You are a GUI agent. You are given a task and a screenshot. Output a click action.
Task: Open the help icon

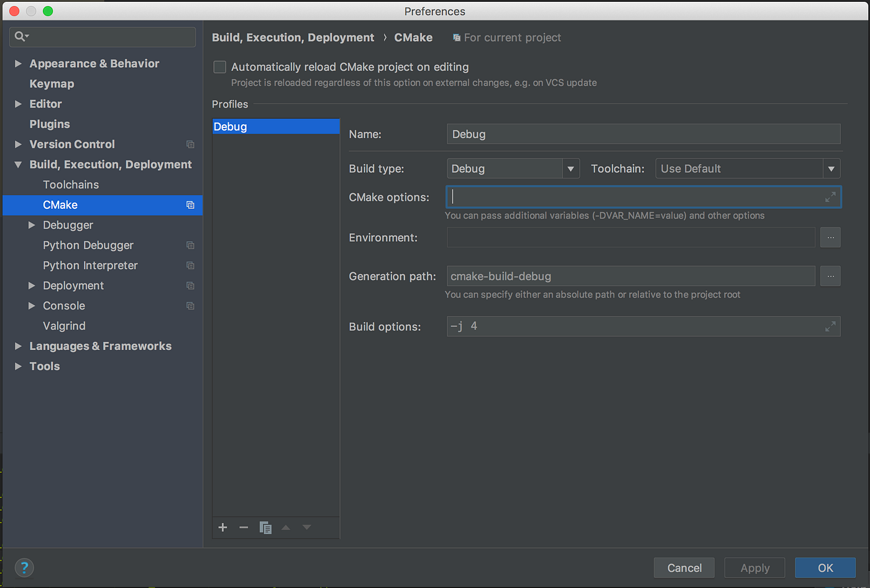pos(24,567)
